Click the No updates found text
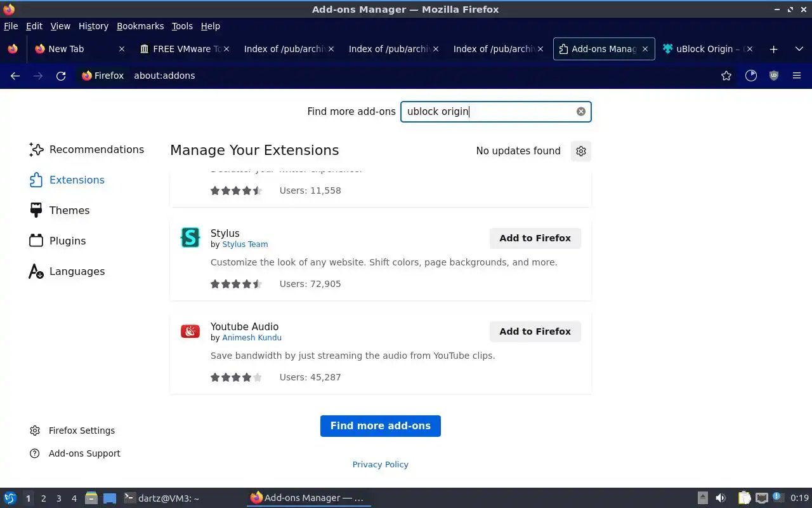The width and height of the screenshot is (812, 508). coord(518,151)
